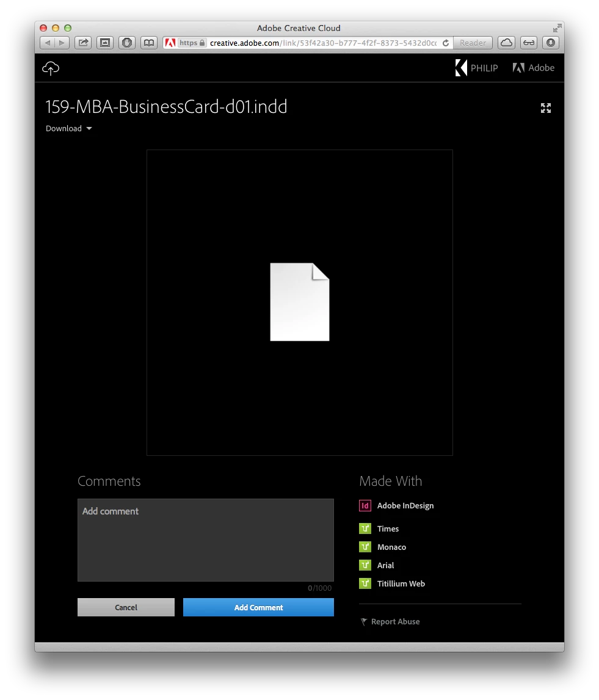Open bookmarks with the book icon

pos(149,43)
